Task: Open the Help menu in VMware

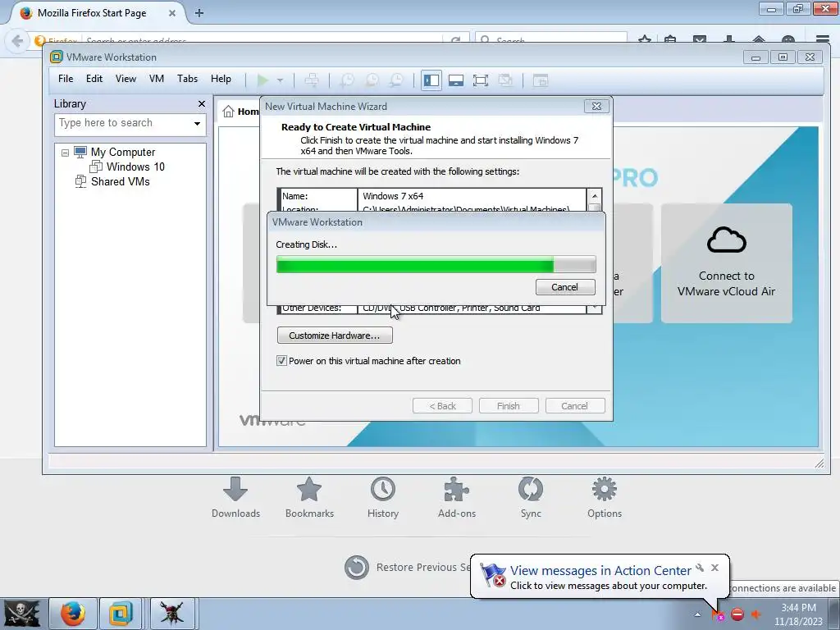Action: (221, 79)
